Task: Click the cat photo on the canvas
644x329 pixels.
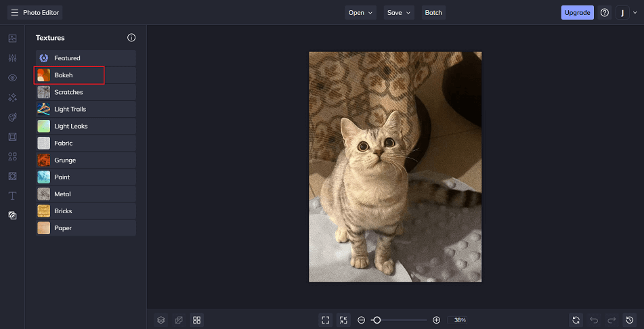Action: [395, 167]
